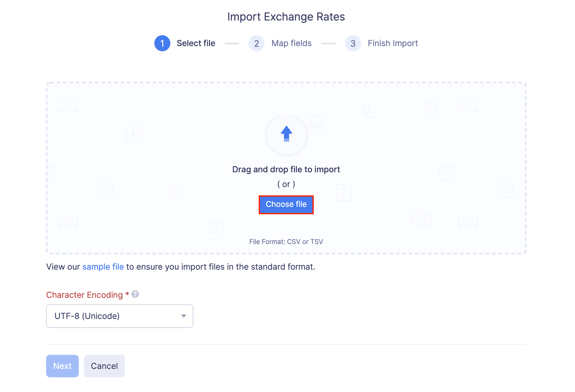Click the faint table grid icon
575x392 pixels.
[316, 125]
